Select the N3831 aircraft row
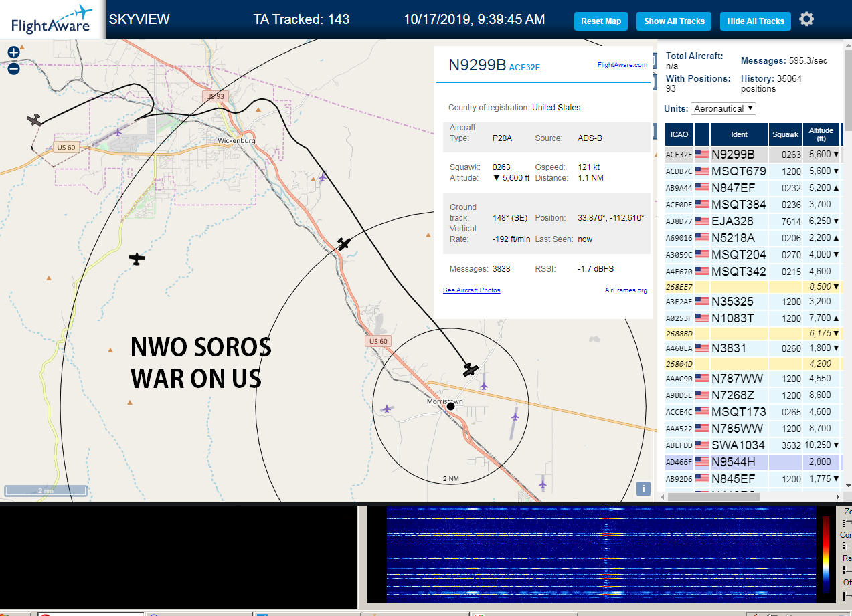Image resolution: width=852 pixels, height=616 pixels. 753,348
